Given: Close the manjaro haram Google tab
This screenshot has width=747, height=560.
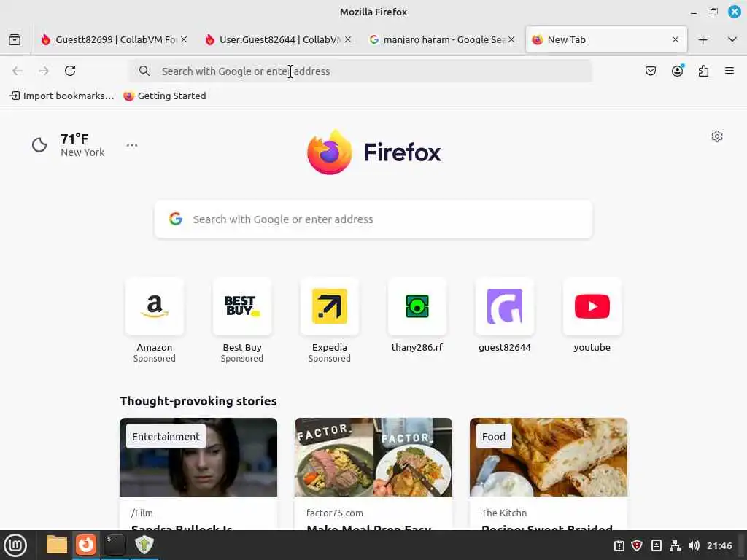Looking at the screenshot, I should point(511,39).
